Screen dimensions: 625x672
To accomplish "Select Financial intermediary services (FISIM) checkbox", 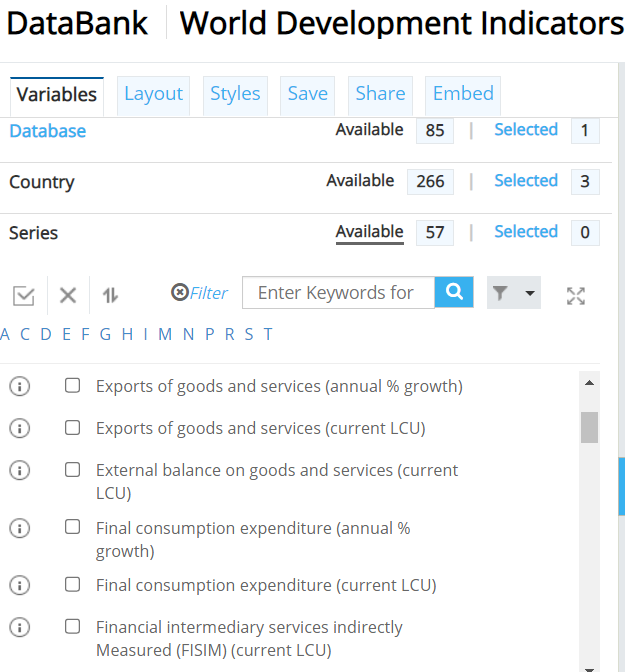I will pyautogui.click(x=72, y=627).
